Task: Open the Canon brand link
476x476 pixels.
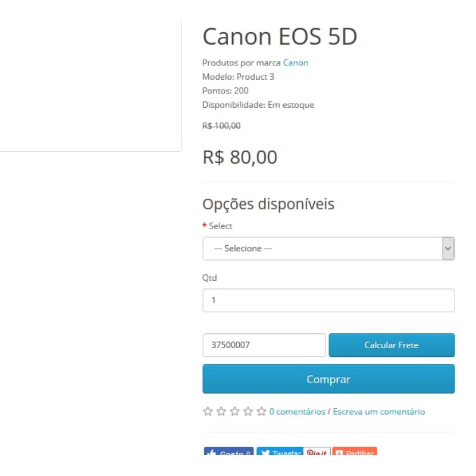Action: coord(296,63)
